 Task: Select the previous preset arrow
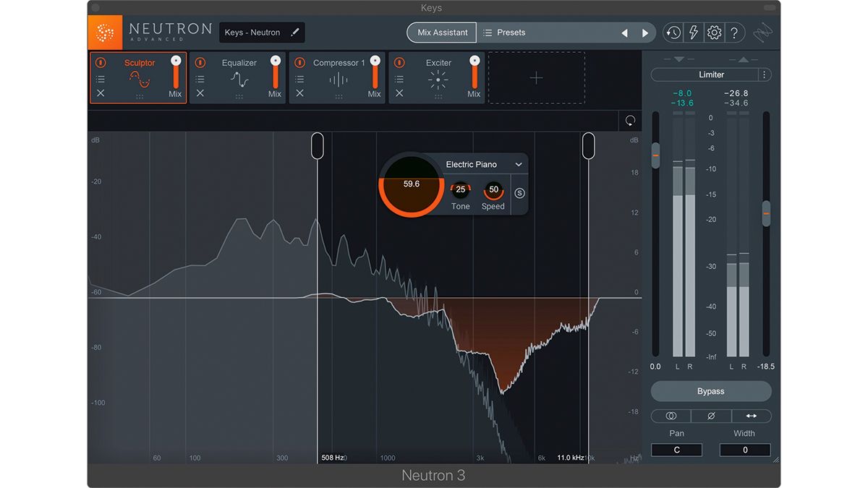click(x=625, y=33)
